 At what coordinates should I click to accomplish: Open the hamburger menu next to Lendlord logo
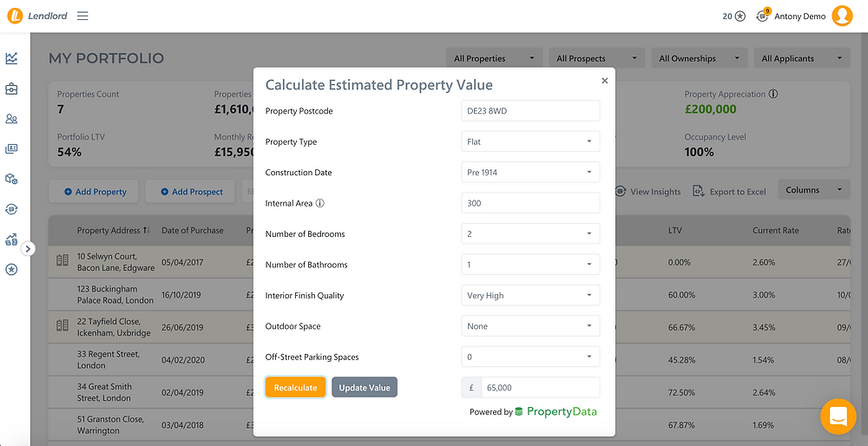82,16
